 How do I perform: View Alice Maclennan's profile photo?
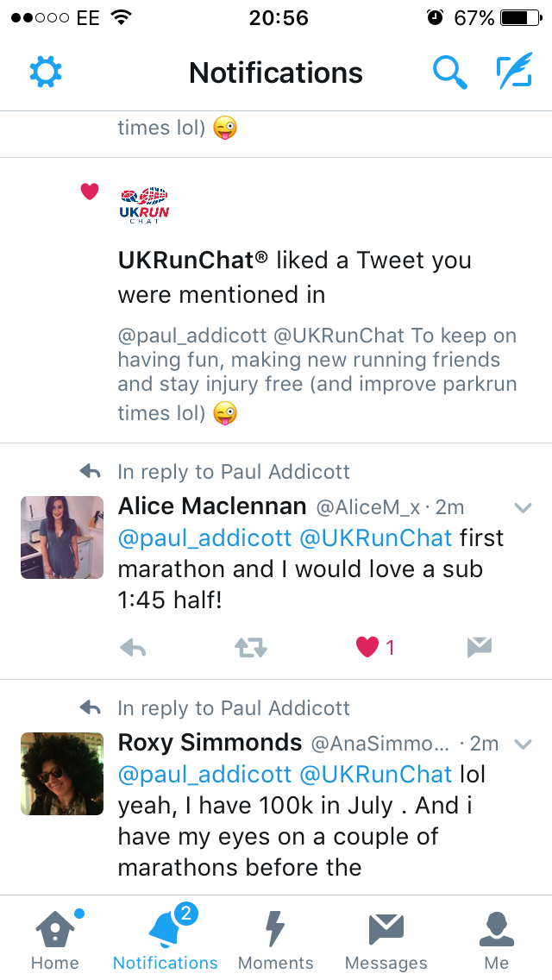tap(62, 537)
